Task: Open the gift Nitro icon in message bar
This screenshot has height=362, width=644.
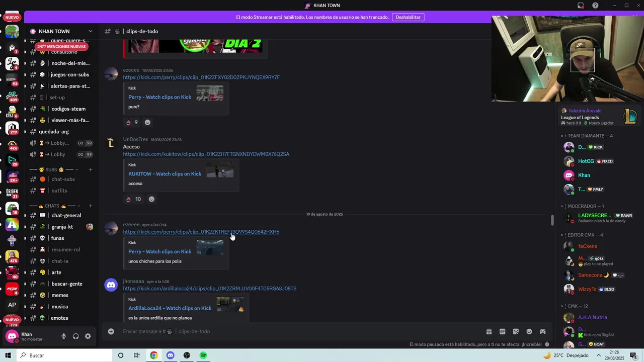Action: 489,331
